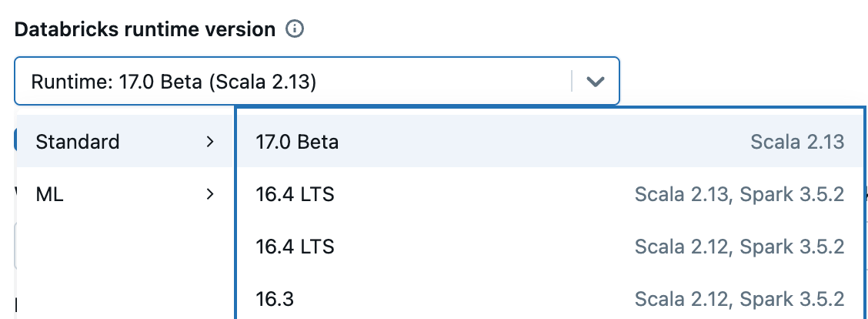The width and height of the screenshot is (868, 319).
Task: Choose the 17.0 Beta runtime option
Action: pos(297,142)
